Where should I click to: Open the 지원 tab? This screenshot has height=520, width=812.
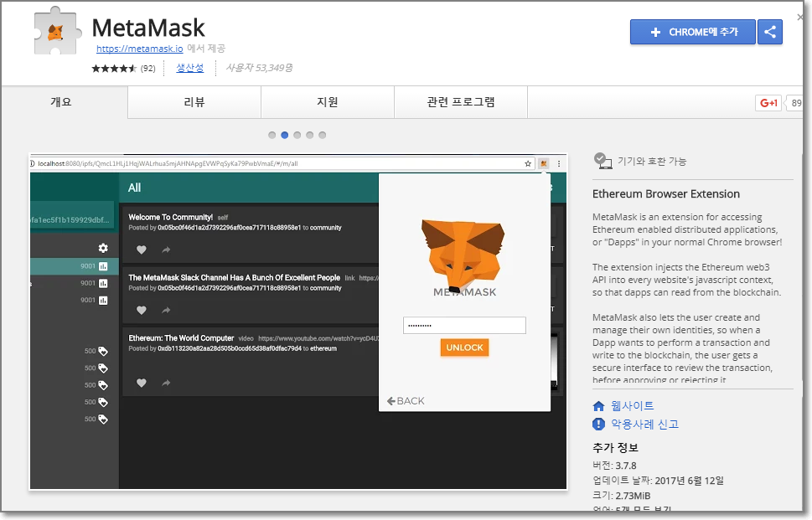(327, 102)
